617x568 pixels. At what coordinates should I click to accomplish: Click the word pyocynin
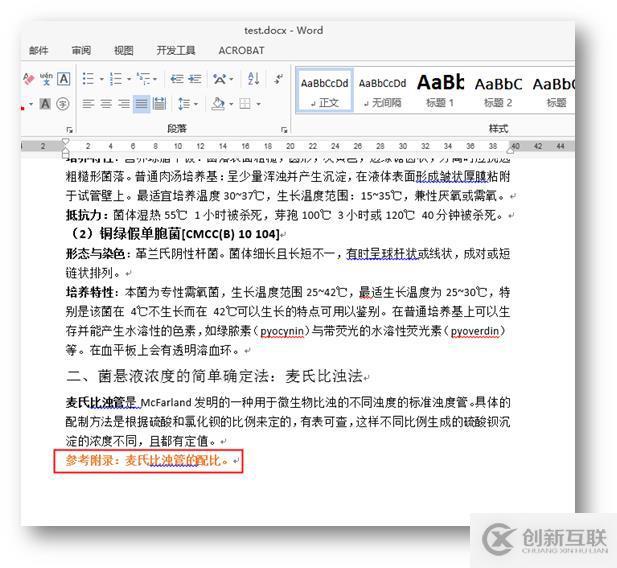[282, 331]
